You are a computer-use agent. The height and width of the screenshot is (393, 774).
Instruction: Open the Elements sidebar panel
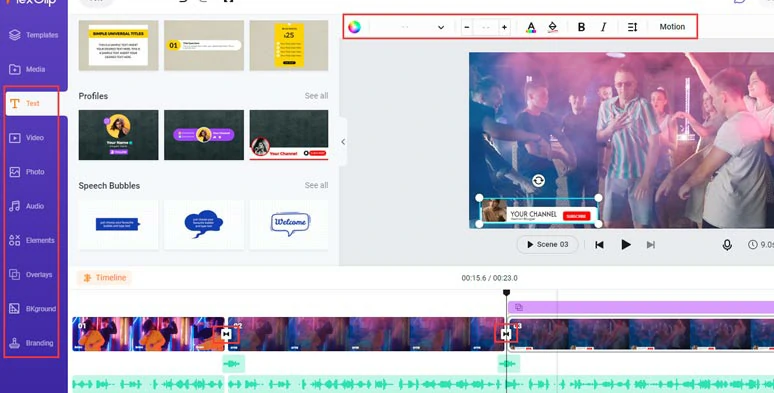[32, 240]
